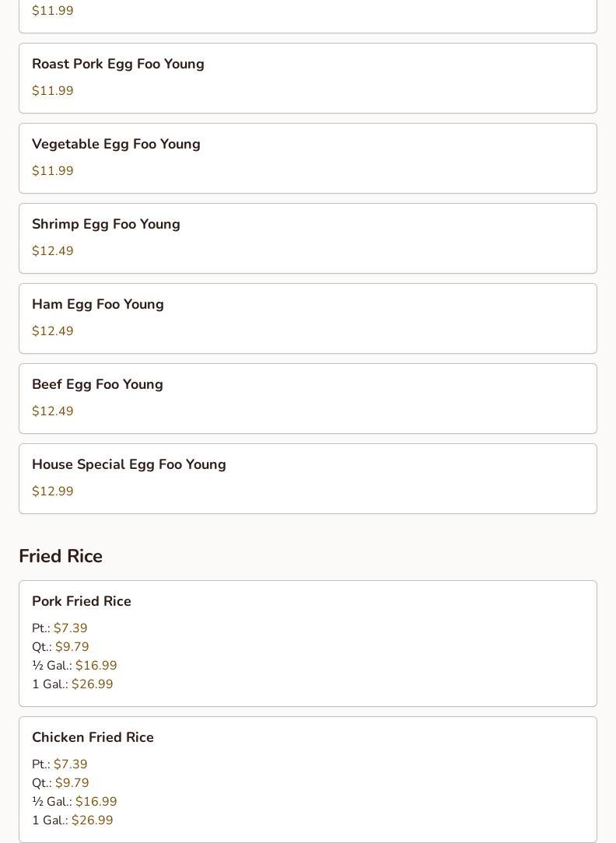Choose the Pt. size for Pork Fried Rice
616x843 pixels.
[x=60, y=628]
